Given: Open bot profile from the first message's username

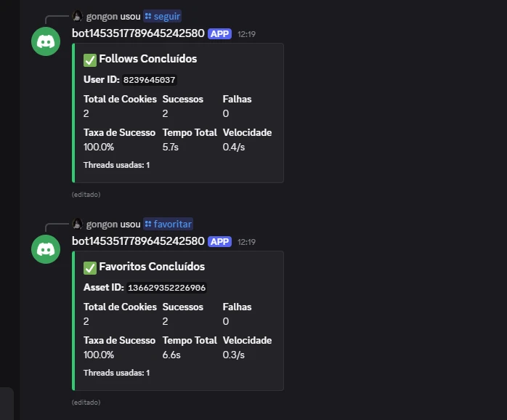Looking at the screenshot, I should [138, 33].
